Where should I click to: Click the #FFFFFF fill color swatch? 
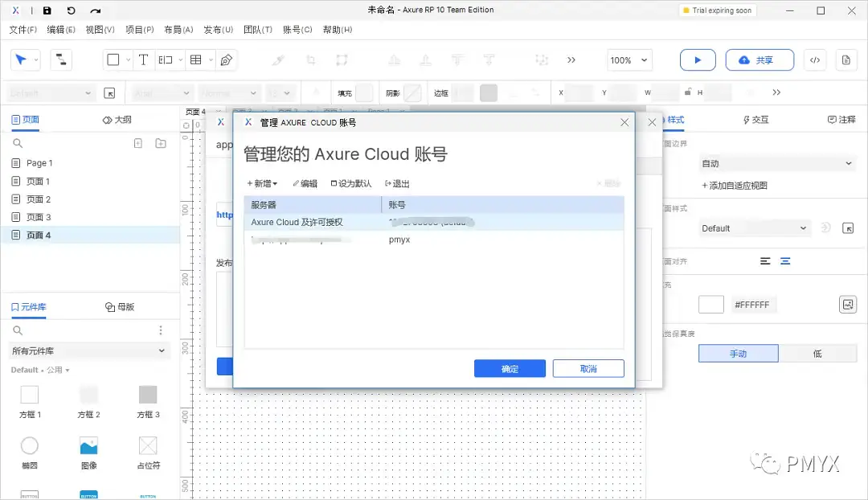pos(710,304)
